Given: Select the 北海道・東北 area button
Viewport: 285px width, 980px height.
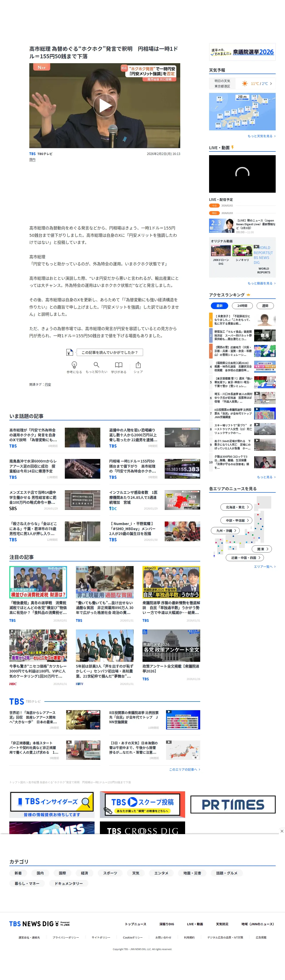Looking at the screenshot, I should tap(236, 507).
